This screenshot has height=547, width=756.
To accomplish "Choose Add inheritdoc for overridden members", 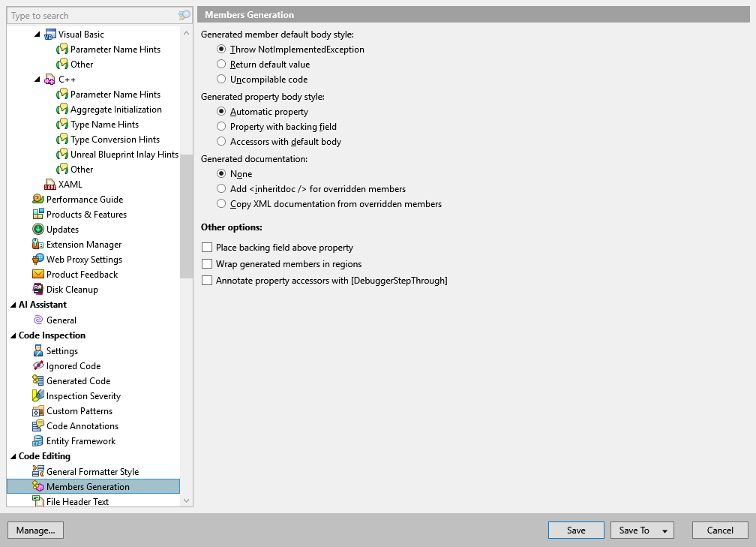I will coord(221,188).
